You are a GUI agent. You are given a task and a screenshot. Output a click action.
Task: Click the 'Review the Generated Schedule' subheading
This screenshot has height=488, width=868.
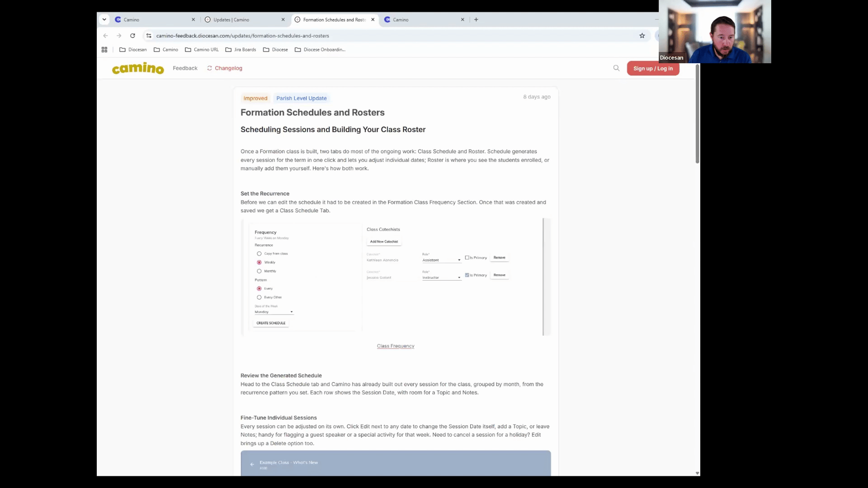coord(281,375)
